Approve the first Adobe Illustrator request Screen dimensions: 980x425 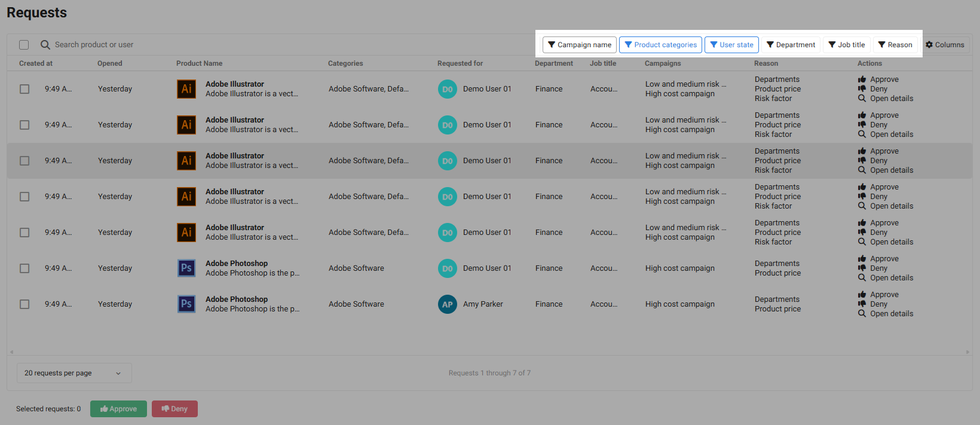pyautogui.click(x=878, y=80)
